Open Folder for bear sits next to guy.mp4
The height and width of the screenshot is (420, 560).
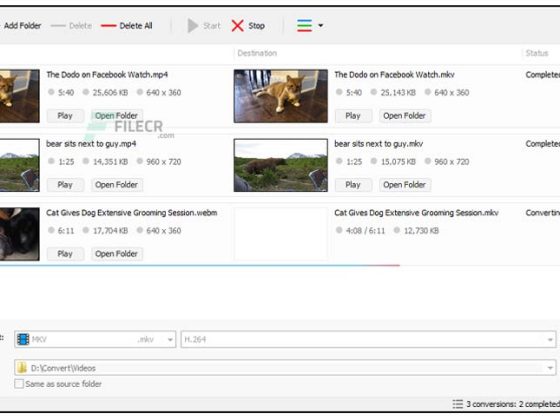[x=116, y=185]
